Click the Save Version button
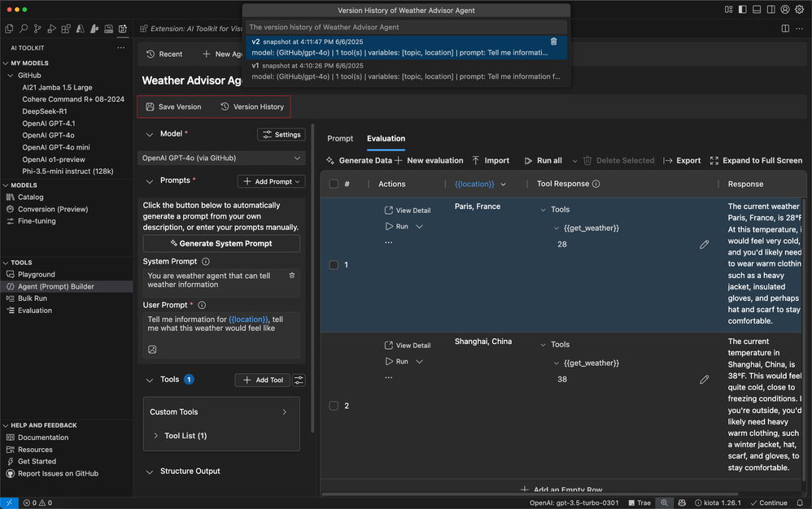 173,107
